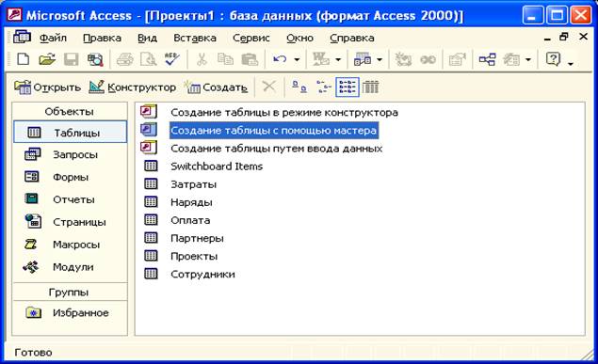
Task: Click the Analyze toolbar icon
Action: coord(362,59)
